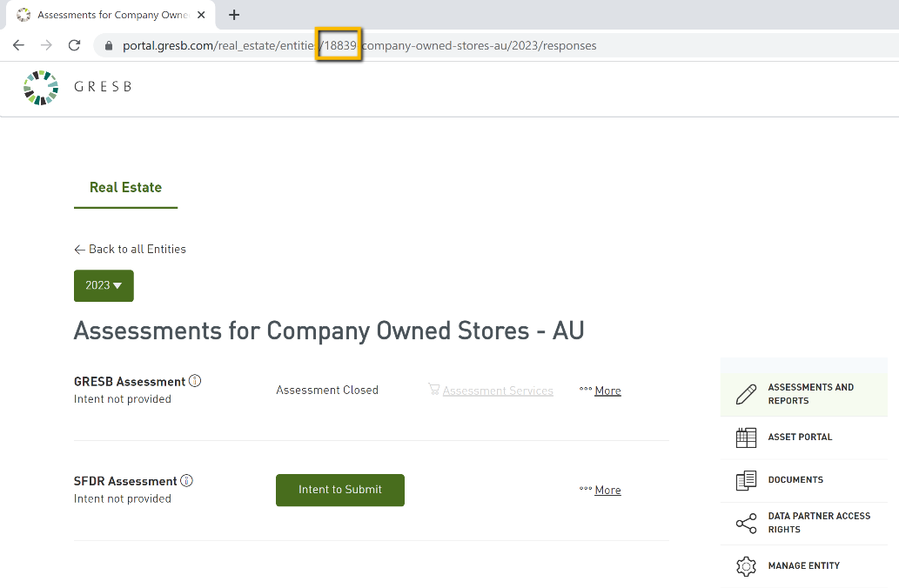The width and height of the screenshot is (899, 588).
Task: Click the browser address bar URL field
Action: pyautogui.click(x=496, y=45)
